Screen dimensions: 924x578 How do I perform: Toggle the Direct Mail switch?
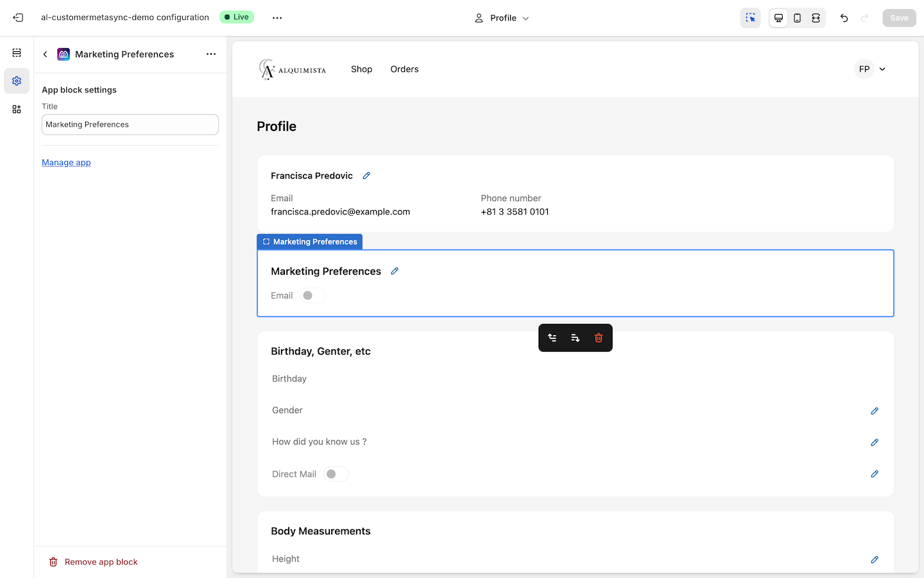point(336,474)
